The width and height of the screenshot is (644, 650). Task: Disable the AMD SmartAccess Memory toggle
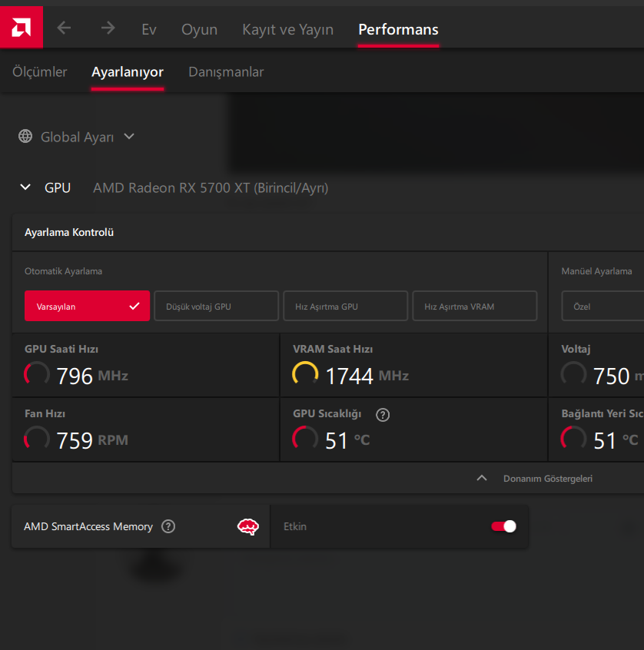point(503,526)
